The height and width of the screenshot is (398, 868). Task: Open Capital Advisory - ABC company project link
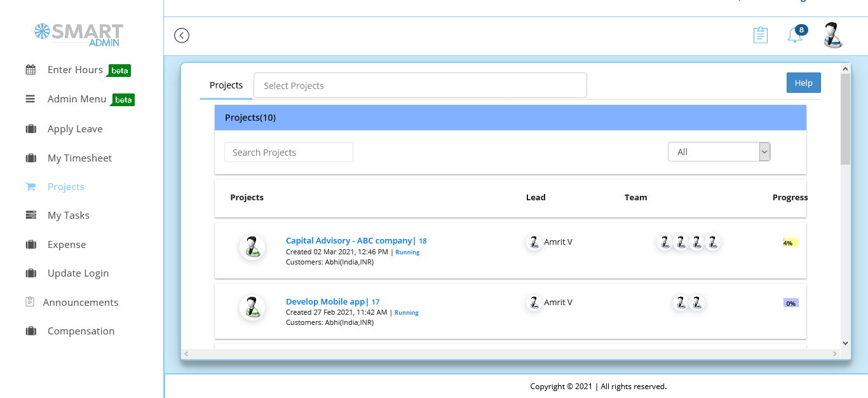tap(349, 241)
